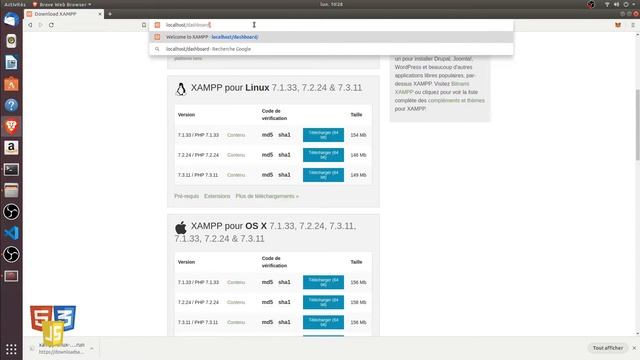Open compléments et thèmes link
This screenshot has height=360, width=640.
[456, 100]
